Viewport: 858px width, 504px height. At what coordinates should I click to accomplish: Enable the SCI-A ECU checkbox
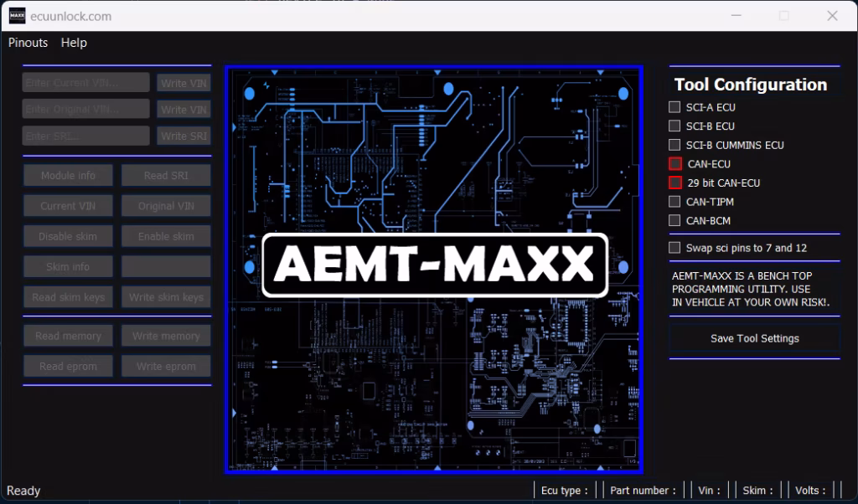pyautogui.click(x=675, y=107)
